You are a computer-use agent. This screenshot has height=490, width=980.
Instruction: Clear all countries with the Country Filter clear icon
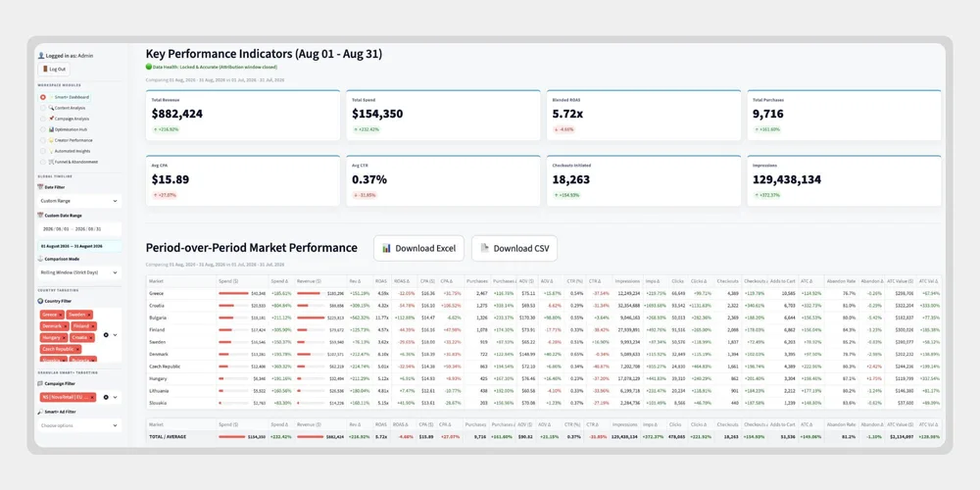click(x=106, y=335)
